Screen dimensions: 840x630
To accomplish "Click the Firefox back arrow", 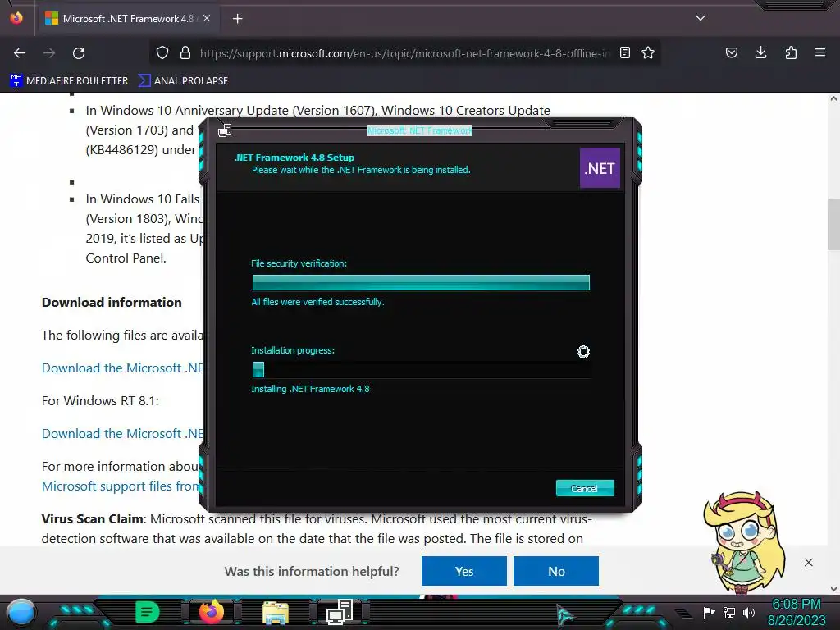I will coord(20,53).
